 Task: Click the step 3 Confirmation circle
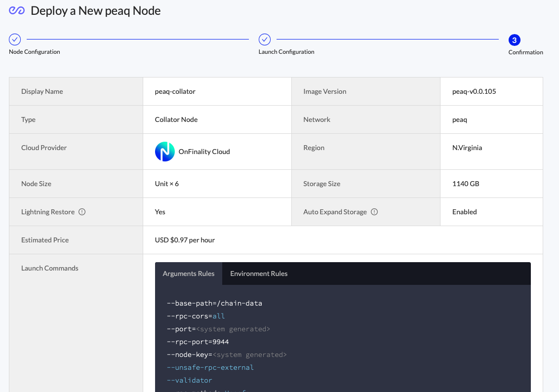point(514,40)
